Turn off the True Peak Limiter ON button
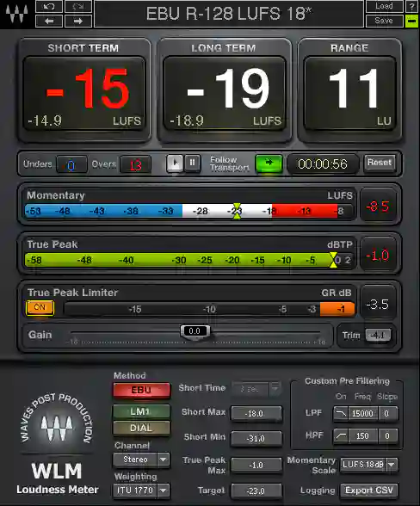420x506 pixels. tap(40, 307)
